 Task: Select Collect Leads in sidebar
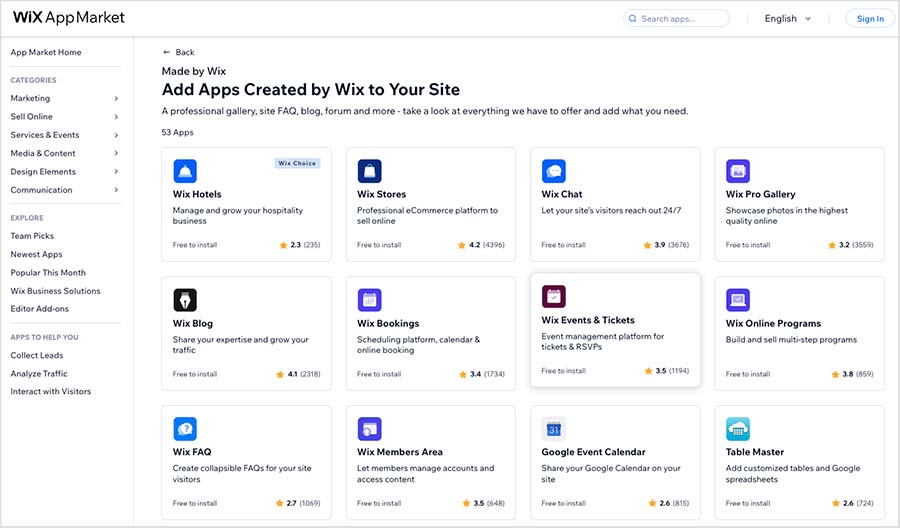pos(37,355)
